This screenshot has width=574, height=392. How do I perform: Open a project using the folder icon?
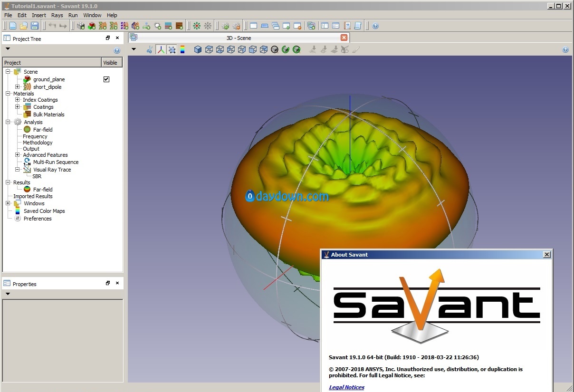23,26
